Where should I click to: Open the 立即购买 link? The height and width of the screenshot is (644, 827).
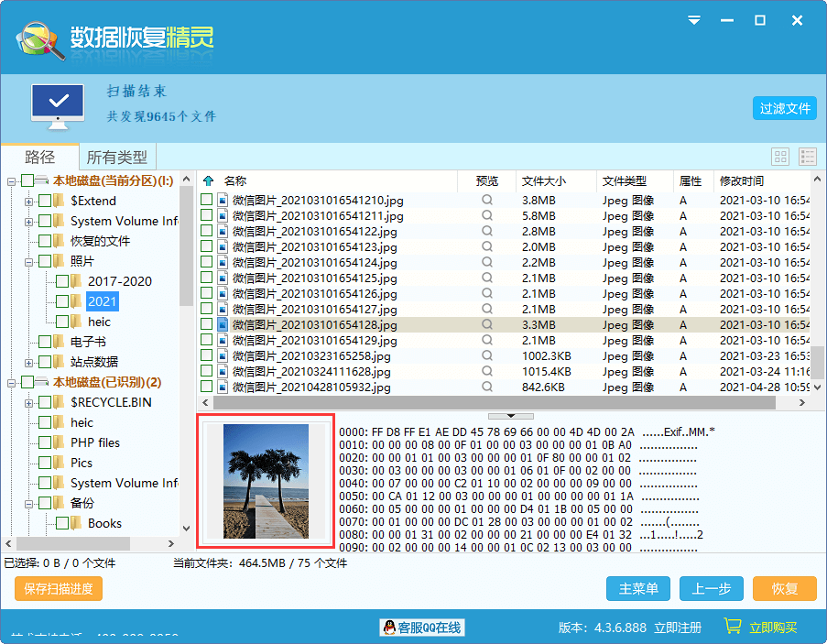click(773, 628)
